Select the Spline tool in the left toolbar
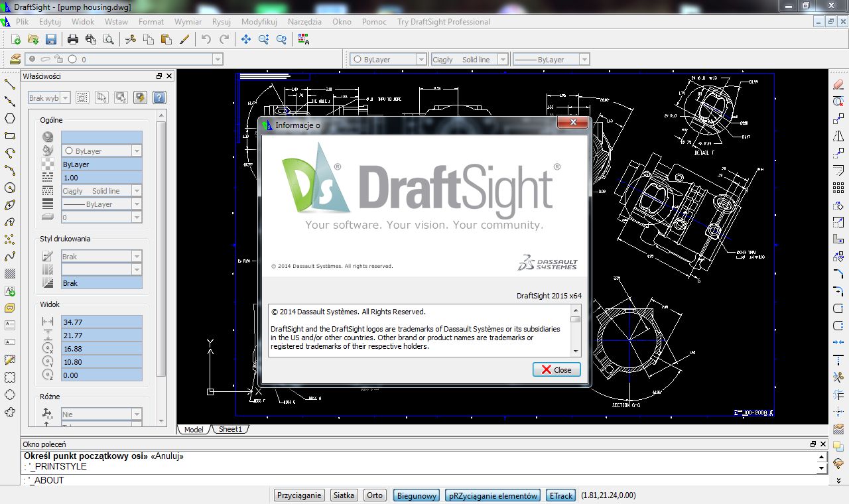 click(x=10, y=257)
